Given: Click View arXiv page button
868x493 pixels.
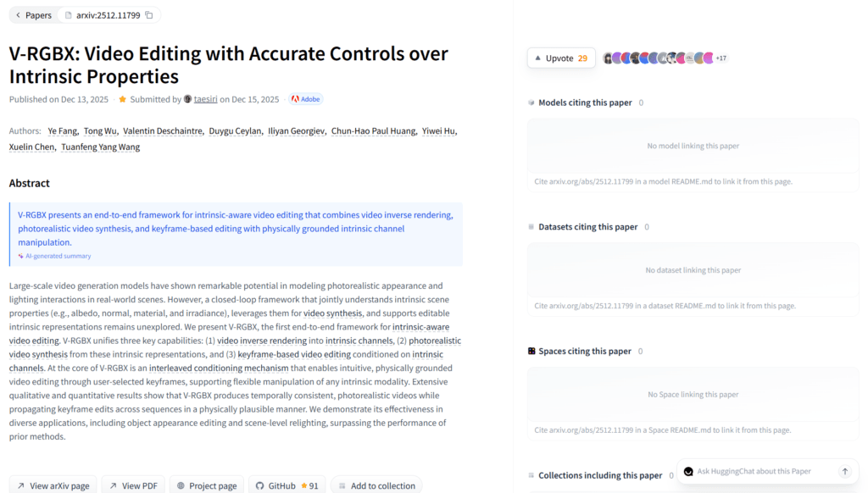Looking at the screenshot, I should pyautogui.click(x=53, y=485).
